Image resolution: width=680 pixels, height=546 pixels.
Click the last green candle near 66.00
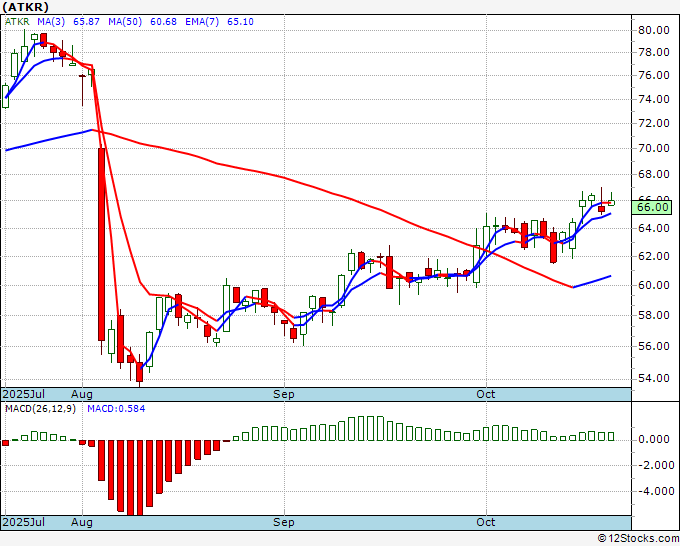[x=611, y=203]
